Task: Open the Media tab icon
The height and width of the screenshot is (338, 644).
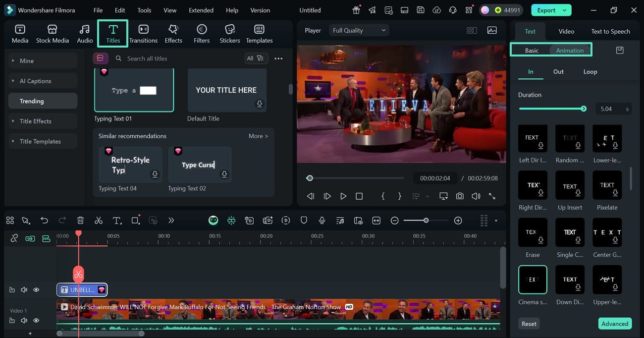Action: point(20,34)
